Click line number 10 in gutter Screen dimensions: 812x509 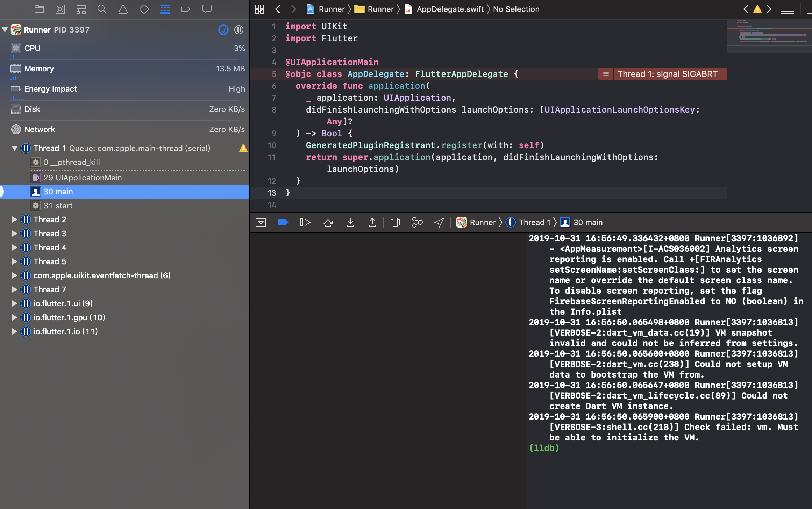272,145
